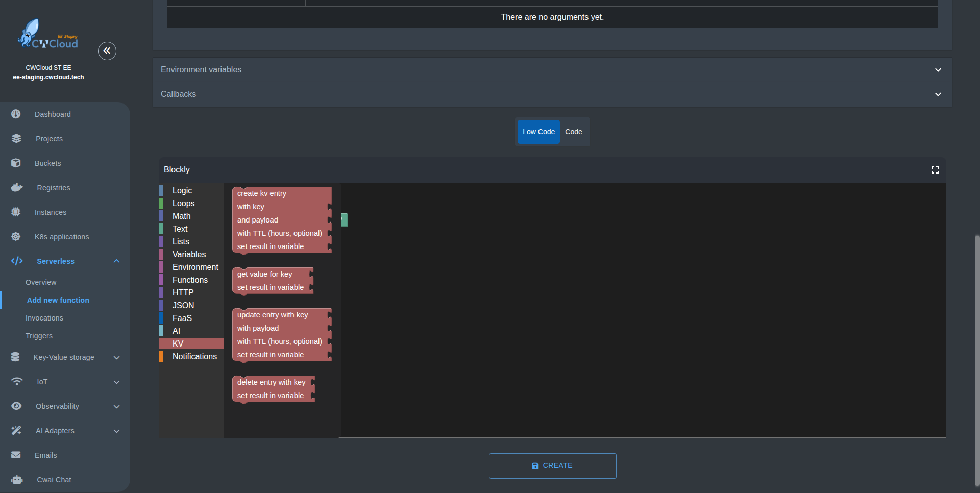Image resolution: width=980 pixels, height=493 pixels.
Task: Open Invocations list
Action: 44,318
